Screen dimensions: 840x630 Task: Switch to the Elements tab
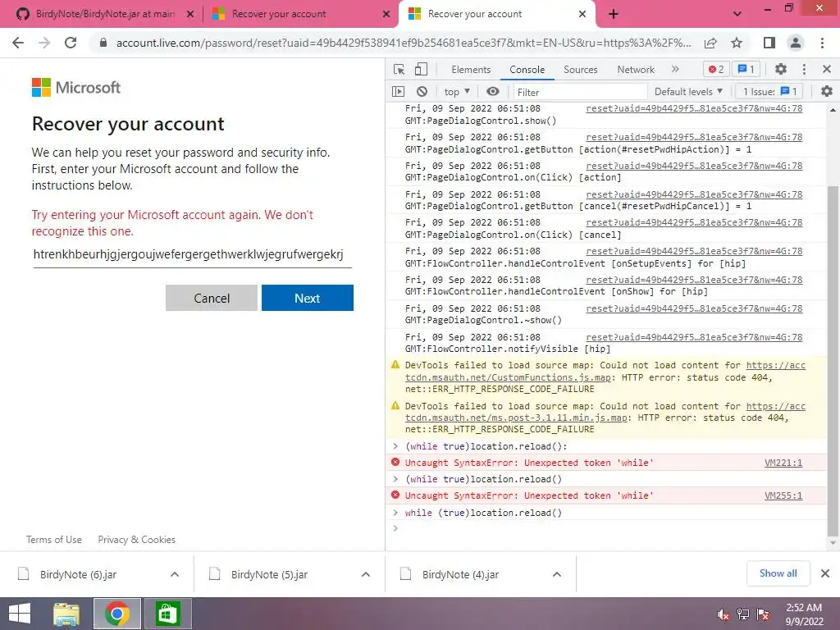point(470,70)
